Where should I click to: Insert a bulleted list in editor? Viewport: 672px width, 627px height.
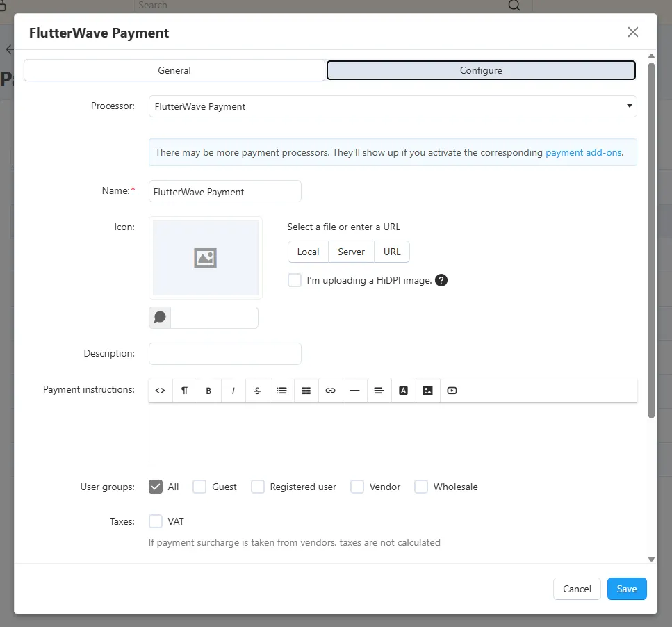[x=281, y=391]
